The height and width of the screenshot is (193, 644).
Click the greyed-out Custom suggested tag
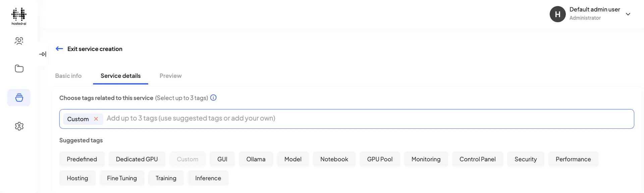tap(187, 159)
